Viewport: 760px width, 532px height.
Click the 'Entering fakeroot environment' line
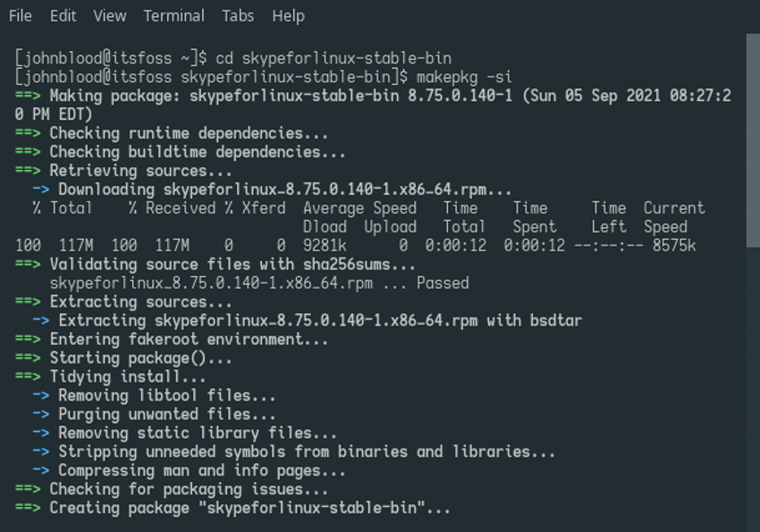[188, 339]
